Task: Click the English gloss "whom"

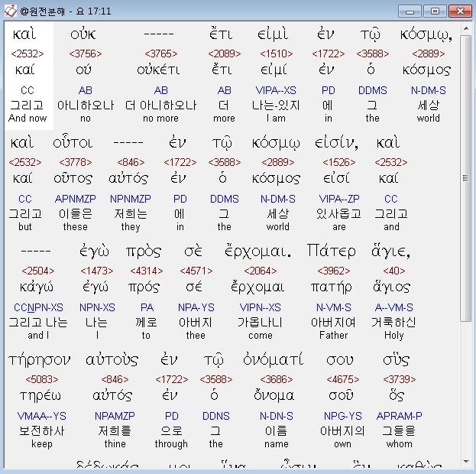Action: [399, 443]
